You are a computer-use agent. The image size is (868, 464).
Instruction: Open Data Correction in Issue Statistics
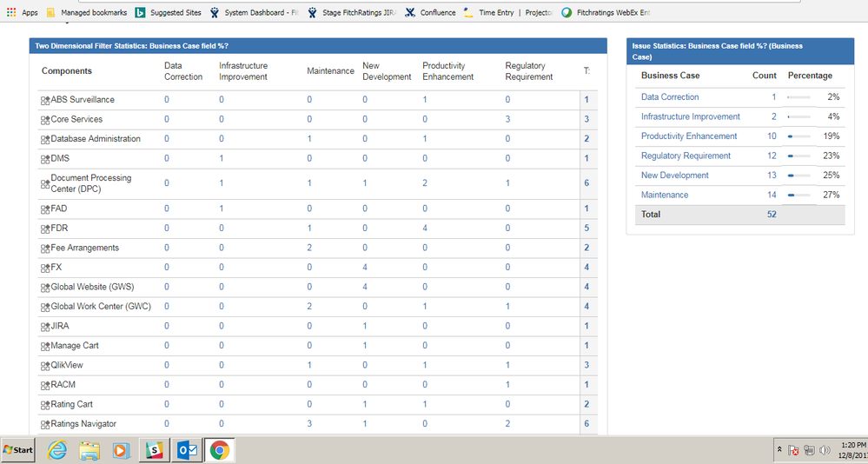coord(670,97)
